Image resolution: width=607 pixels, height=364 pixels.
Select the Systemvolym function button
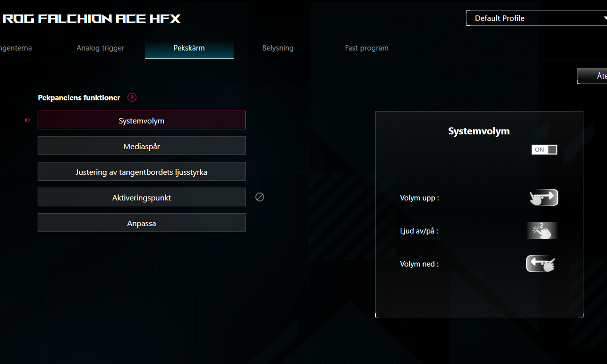tap(142, 120)
